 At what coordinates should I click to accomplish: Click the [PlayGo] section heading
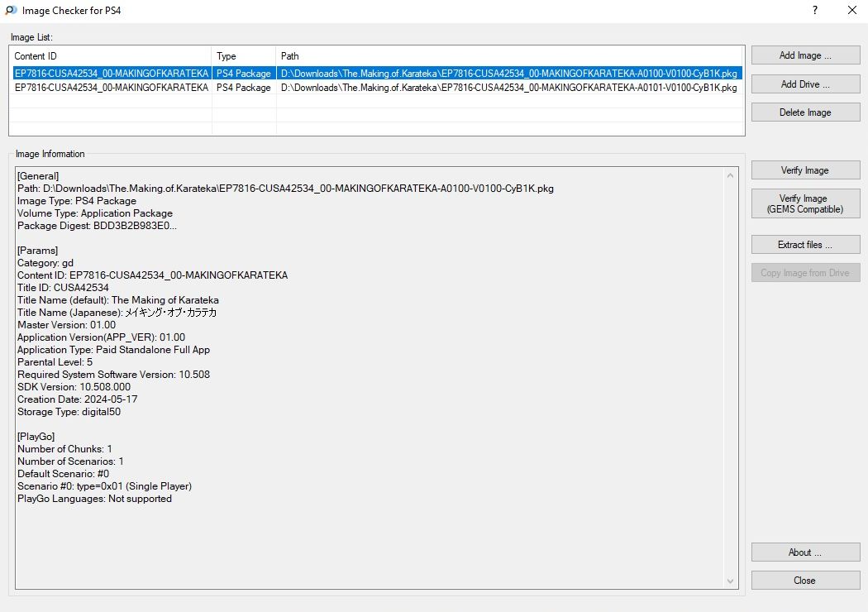click(36, 437)
